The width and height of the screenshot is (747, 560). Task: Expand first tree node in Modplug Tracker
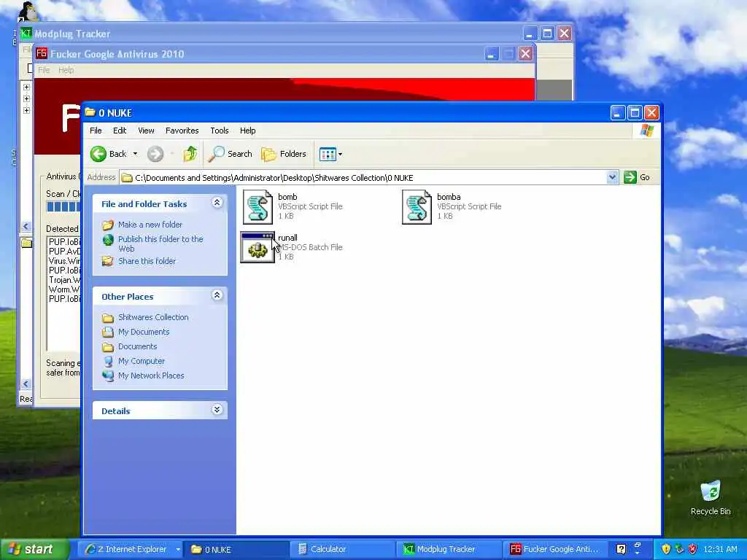coord(27,87)
